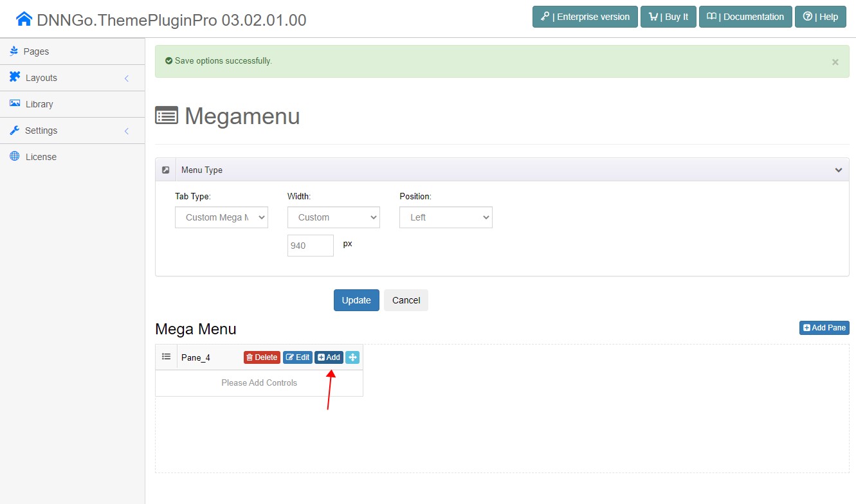Screen dimensions: 856x504
Task: Click the Pane_4 list handle icon
Action: point(166,357)
